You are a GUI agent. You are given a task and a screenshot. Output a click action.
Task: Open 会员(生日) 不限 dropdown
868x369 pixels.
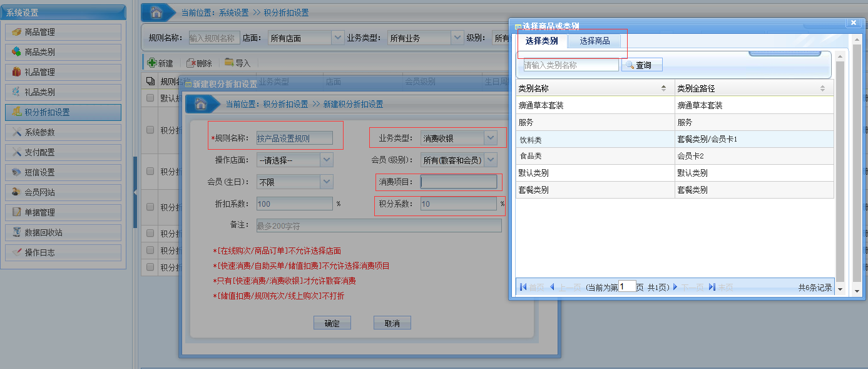click(327, 182)
